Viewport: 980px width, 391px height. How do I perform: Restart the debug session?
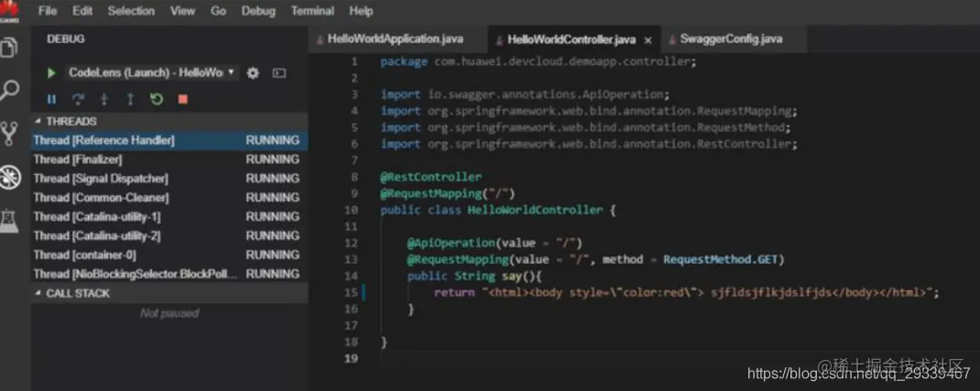tap(157, 99)
